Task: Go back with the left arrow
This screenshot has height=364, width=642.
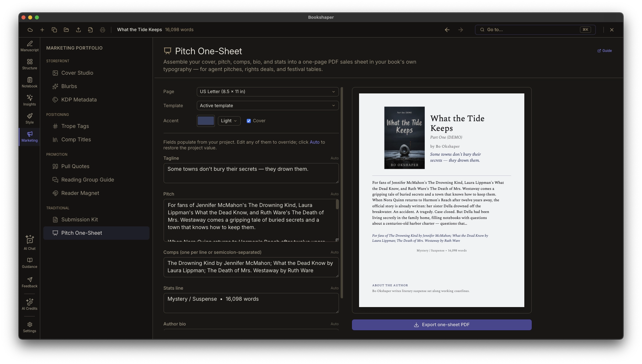Action: coord(447,30)
